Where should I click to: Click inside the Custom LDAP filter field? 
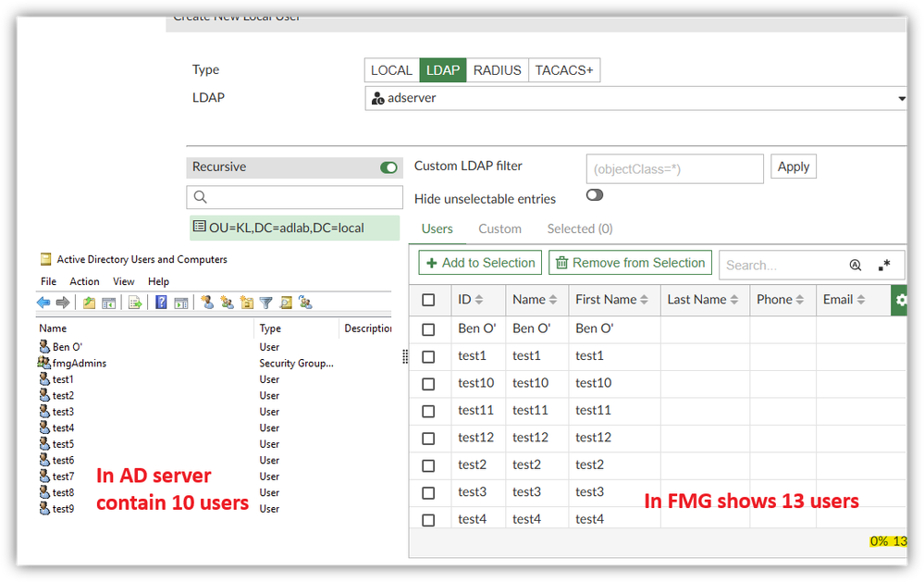click(x=674, y=168)
